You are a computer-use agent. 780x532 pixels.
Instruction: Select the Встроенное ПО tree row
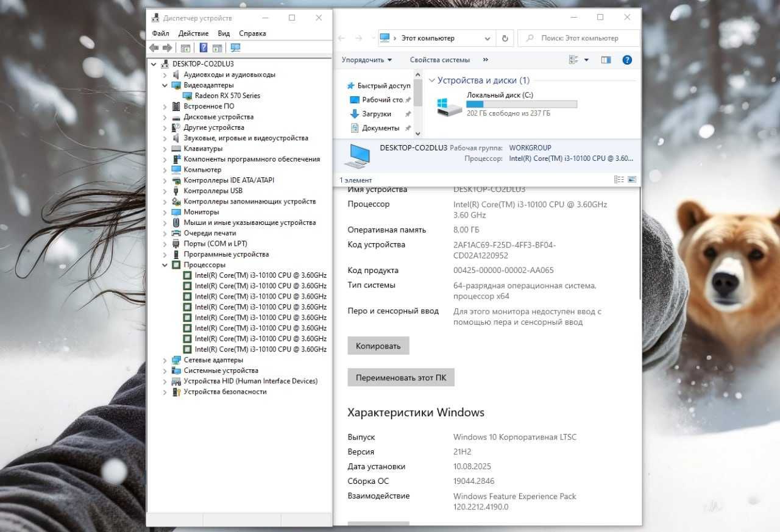click(209, 106)
